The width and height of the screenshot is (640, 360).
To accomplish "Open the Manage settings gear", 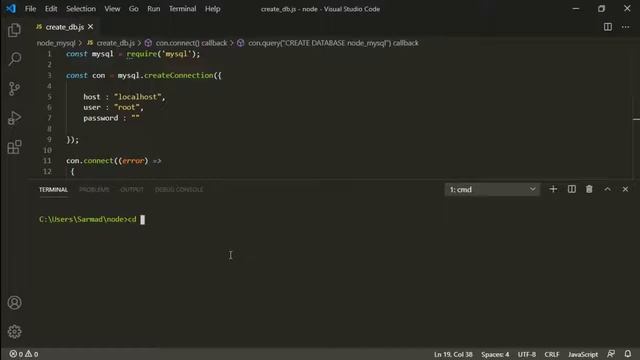I will pos(14,331).
